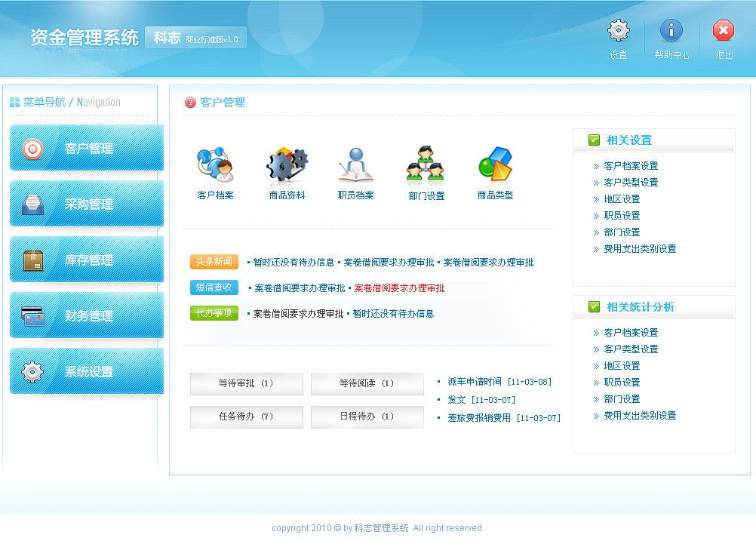Open the 帮助中心 info icon
Viewport: 756px width, 541px height.
(x=671, y=31)
